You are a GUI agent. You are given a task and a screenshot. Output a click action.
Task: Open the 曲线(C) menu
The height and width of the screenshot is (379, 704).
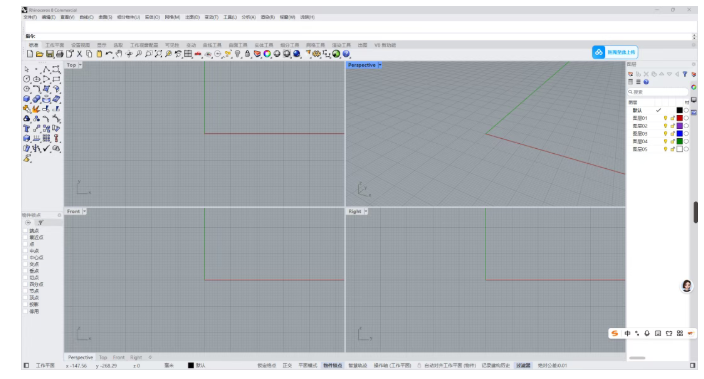click(x=86, y=17)
